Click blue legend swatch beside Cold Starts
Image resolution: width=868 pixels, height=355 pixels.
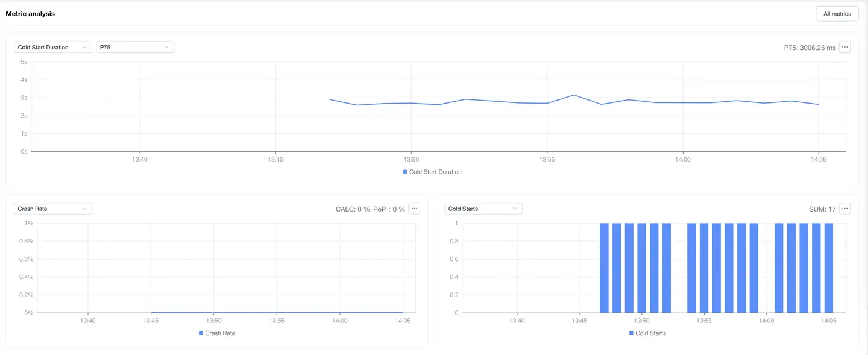click(x=631, y=333)
